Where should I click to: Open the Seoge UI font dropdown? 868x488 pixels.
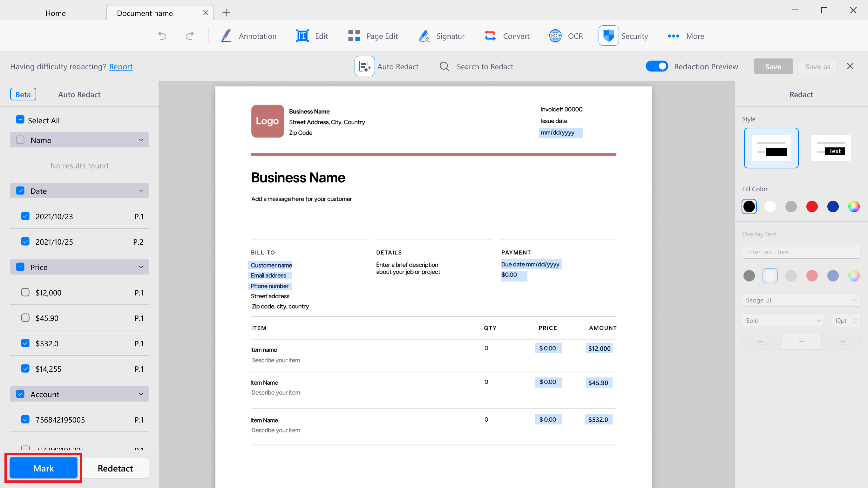point(801,300)
